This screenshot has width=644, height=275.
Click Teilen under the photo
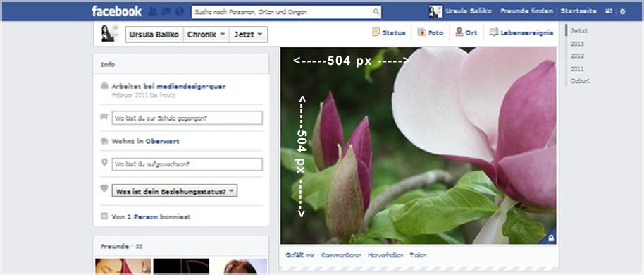point(418,255)
